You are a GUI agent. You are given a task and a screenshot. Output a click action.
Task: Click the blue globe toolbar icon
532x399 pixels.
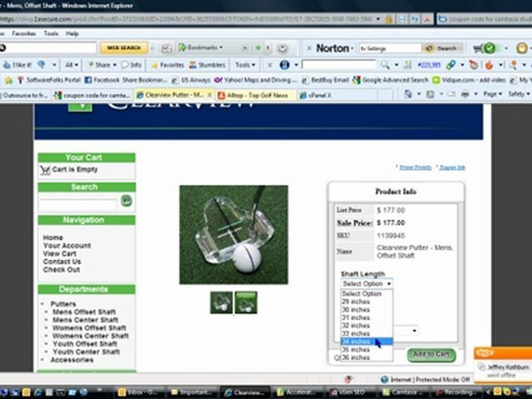[285, 64]
